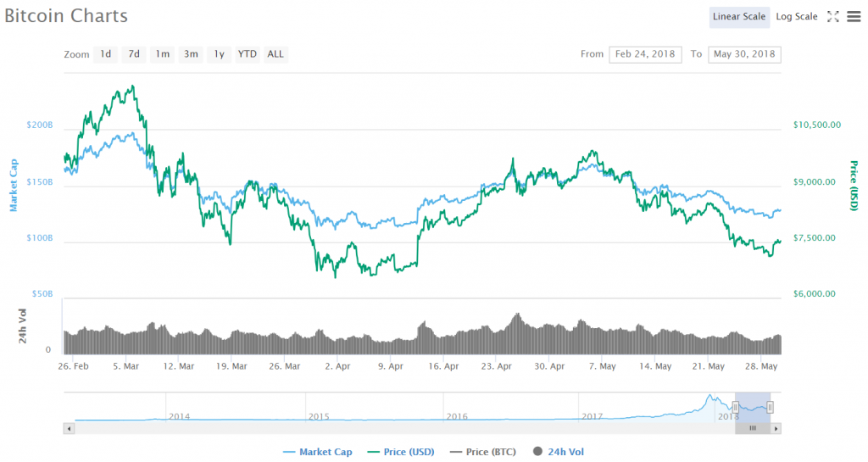The width and height of the screenshot is (868, 462).
Task: Click the 26. Feb date axis label
Action: 73,366
